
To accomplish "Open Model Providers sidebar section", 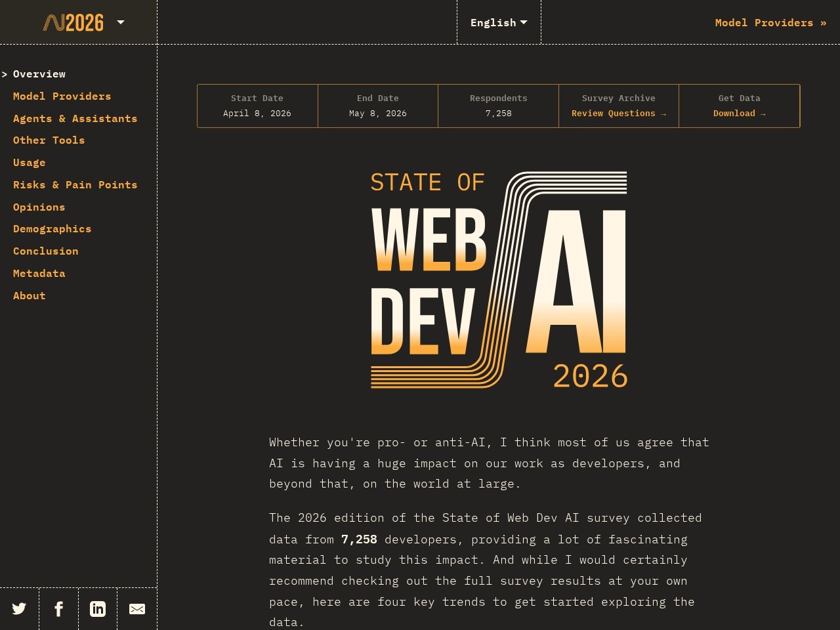I will tap(62, 96).
